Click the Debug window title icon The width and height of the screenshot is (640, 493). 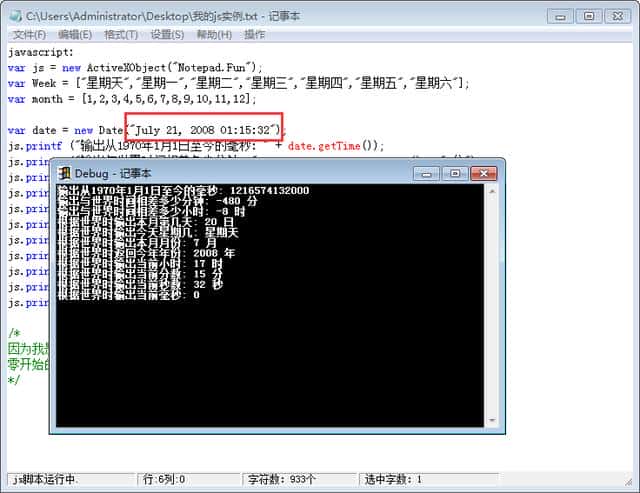click(64, 173)
